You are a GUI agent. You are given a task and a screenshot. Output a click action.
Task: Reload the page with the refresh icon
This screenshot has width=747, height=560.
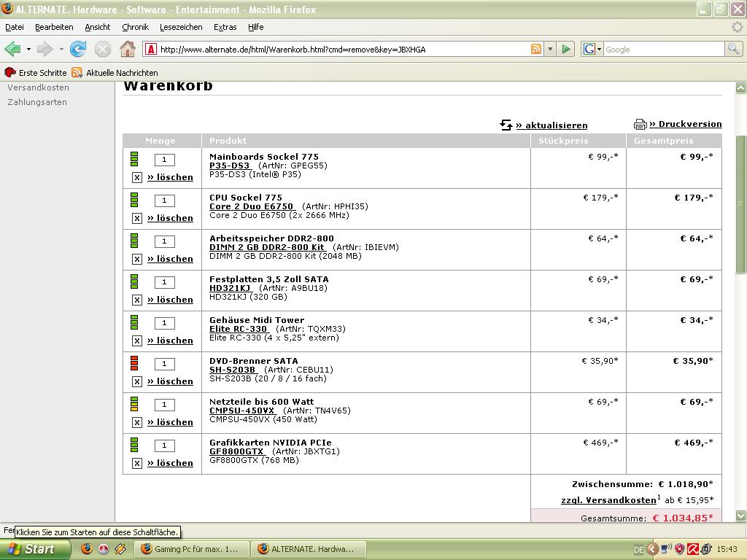[x=78, y=49]
